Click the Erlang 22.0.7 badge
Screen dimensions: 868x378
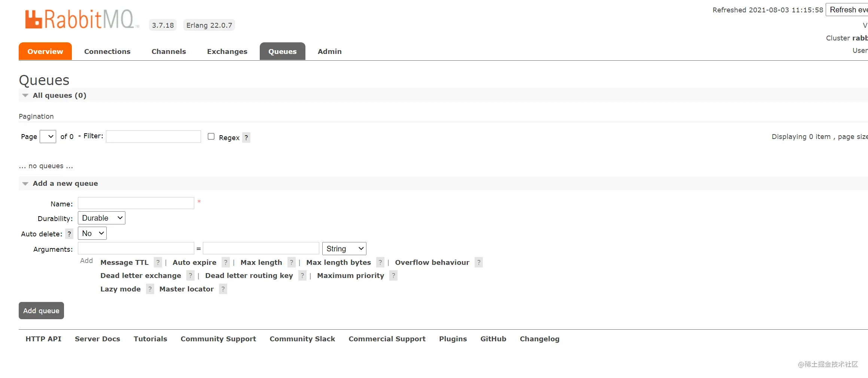click(x=209, y=25)
